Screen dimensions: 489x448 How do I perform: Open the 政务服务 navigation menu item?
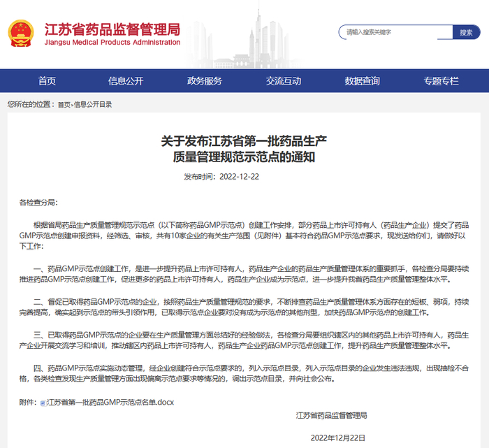pos(205,81)
